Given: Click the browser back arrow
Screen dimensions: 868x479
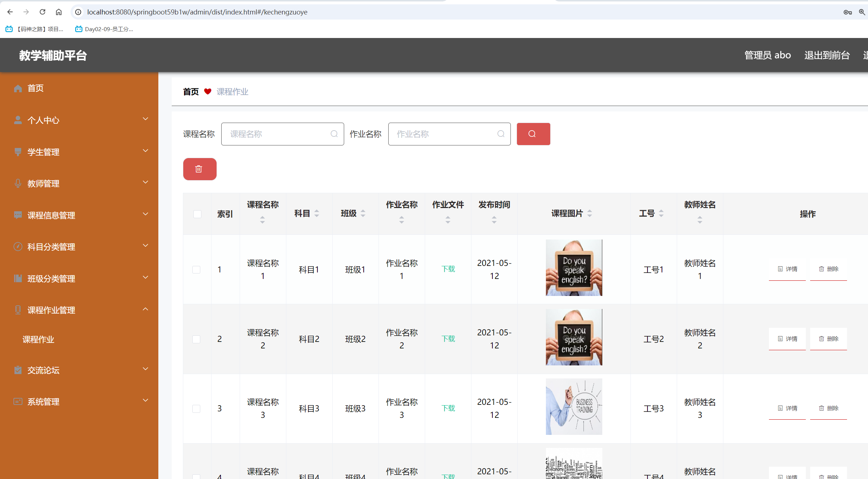Looking at the screenshot, I should click(x=10, y=12).
